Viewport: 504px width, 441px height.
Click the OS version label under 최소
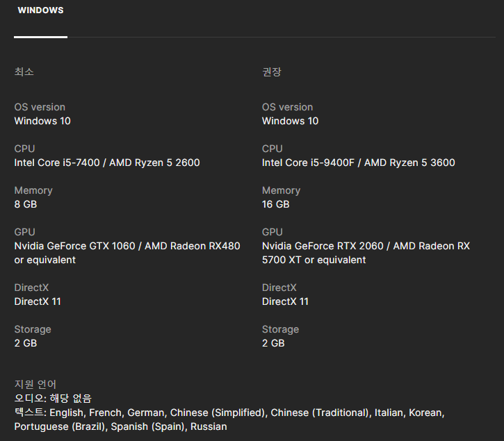(x=40, y=107)
